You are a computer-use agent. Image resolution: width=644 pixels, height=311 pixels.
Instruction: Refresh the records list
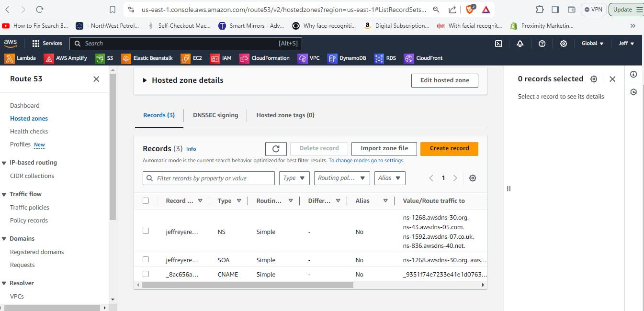pos(276,149)
